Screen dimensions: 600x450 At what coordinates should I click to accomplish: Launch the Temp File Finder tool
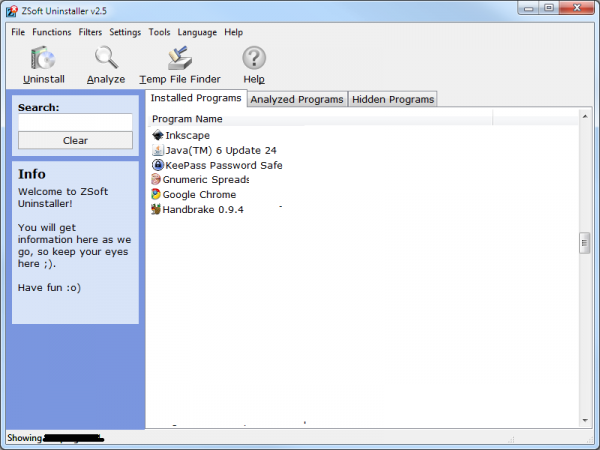180,58
